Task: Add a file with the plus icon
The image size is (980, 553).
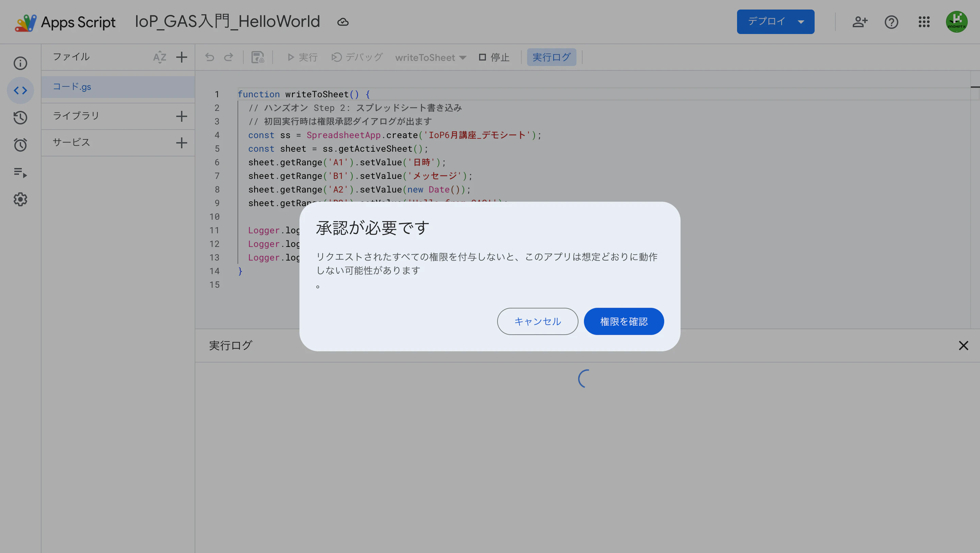Action: pos(182,57)
